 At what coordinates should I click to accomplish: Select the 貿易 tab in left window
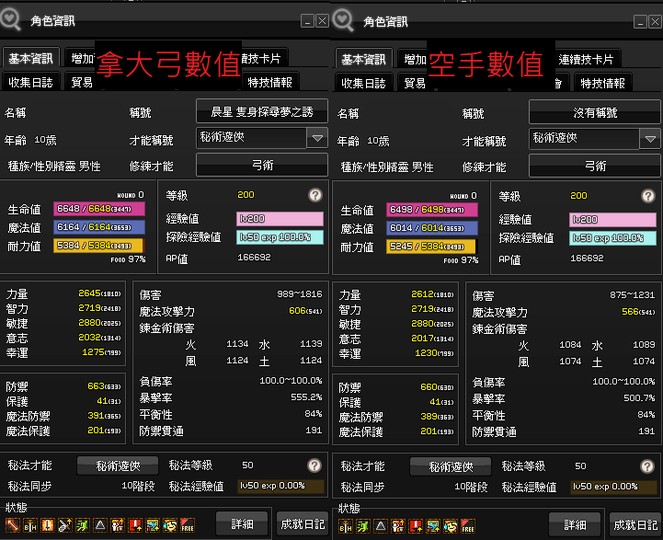click(x=81, y=82)
